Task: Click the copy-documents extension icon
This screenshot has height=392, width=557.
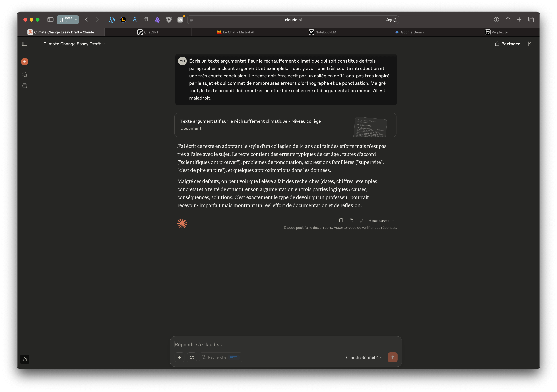Action: (x=146, y=20)
